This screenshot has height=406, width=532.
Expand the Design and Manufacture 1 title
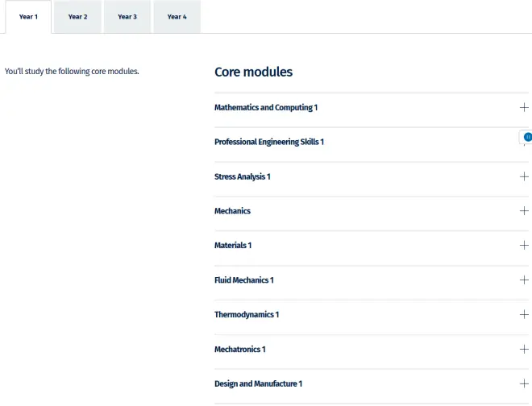tap(258, 384)
